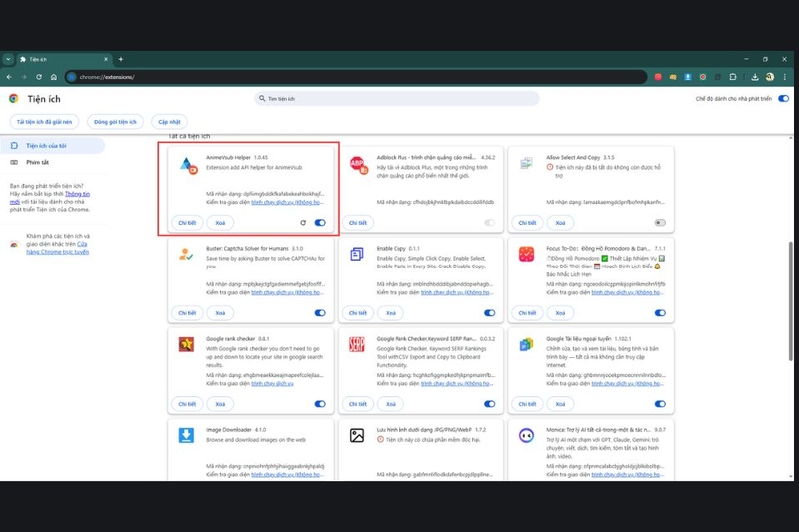The image size is (799, 532).
Task: Open a new tab with the plus button
Action: (121, 59)
